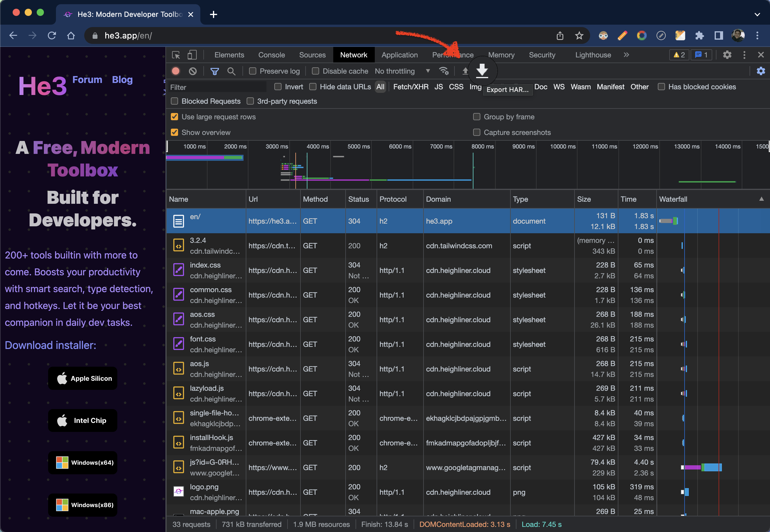Screen dimensions: 770x532
Task: Open Chrome's tab search chevron
Action: 757,14
